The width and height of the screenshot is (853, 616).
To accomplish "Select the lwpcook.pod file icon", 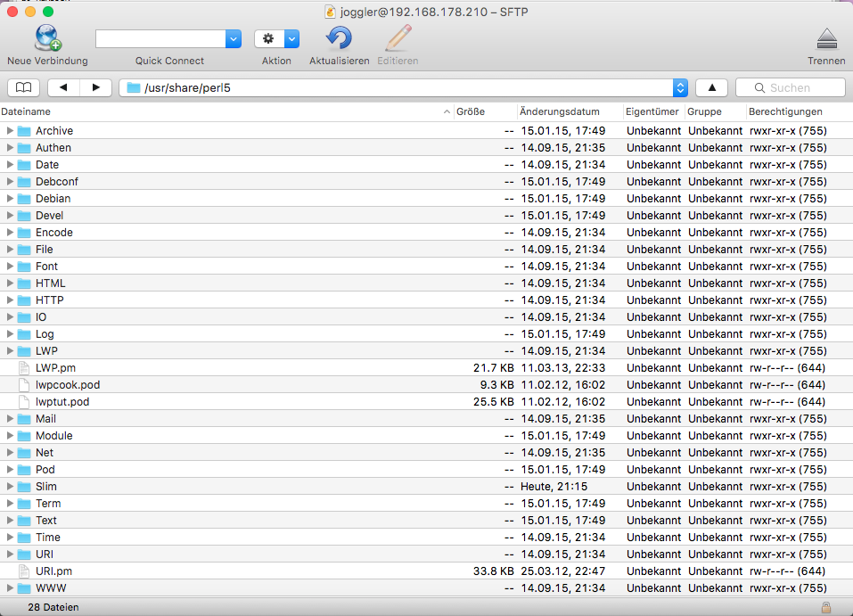I will pos(24,385).
